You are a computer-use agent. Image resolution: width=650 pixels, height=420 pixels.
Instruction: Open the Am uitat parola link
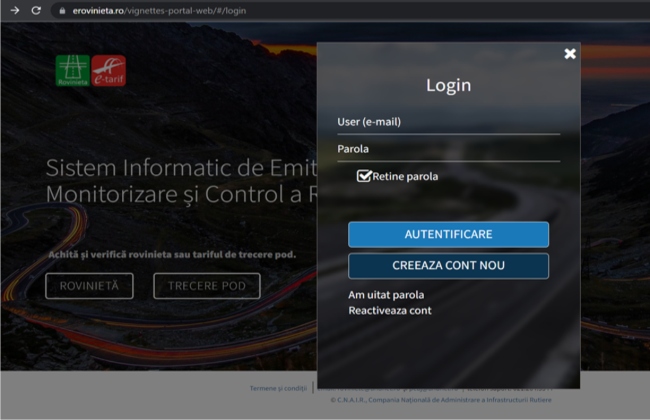pyautogui.click(x=386, y=295)
